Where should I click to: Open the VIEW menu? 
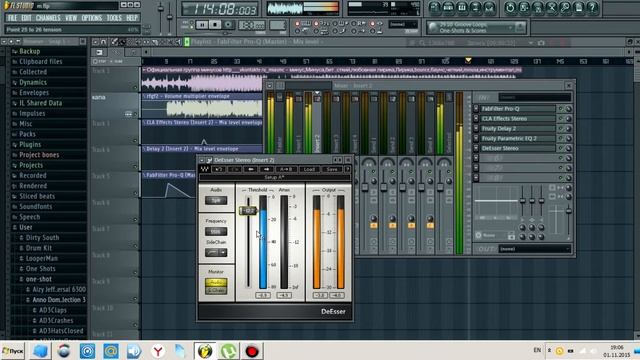pos(71,18)
